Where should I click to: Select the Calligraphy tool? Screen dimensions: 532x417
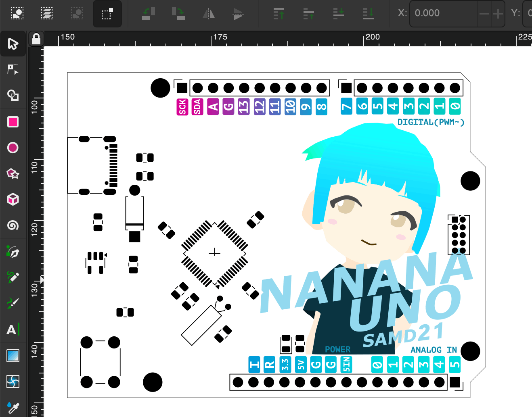(x=13, y=303)
